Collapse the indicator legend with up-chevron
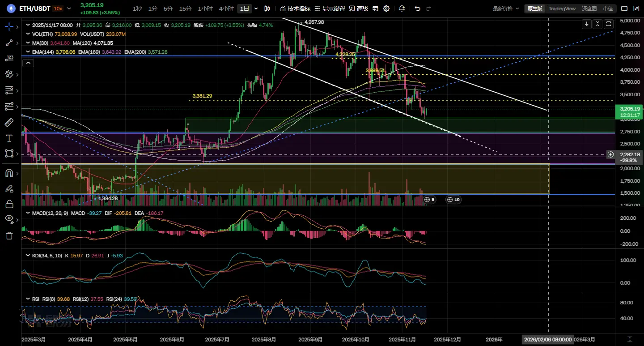Screen dimensions: 644x346 tap(28, 63)
